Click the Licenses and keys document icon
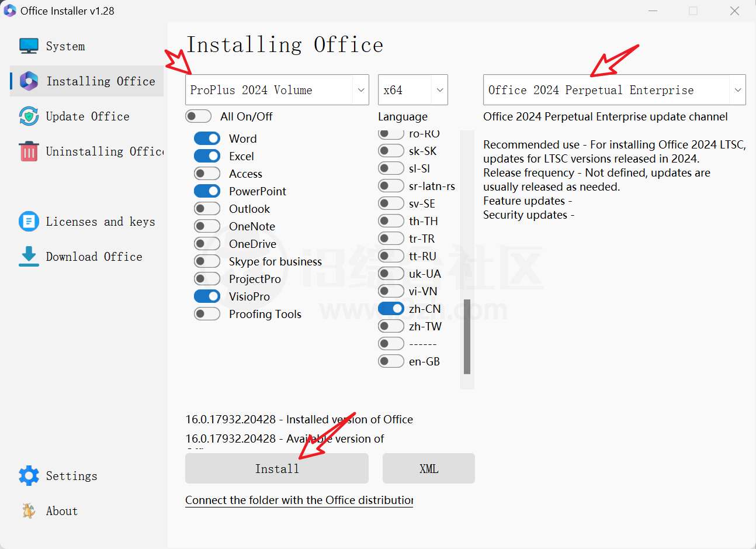Viewport: 756px width, 549px height. (29, 222)
